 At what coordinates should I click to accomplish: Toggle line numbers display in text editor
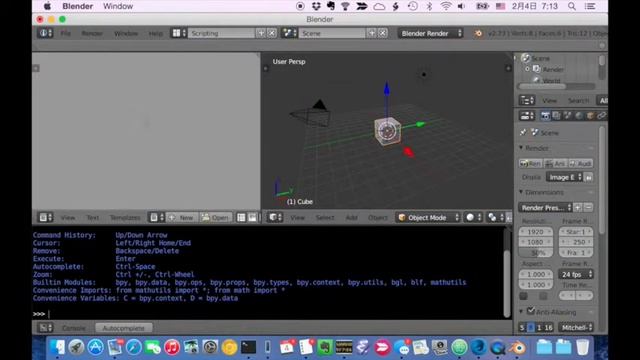242,218
